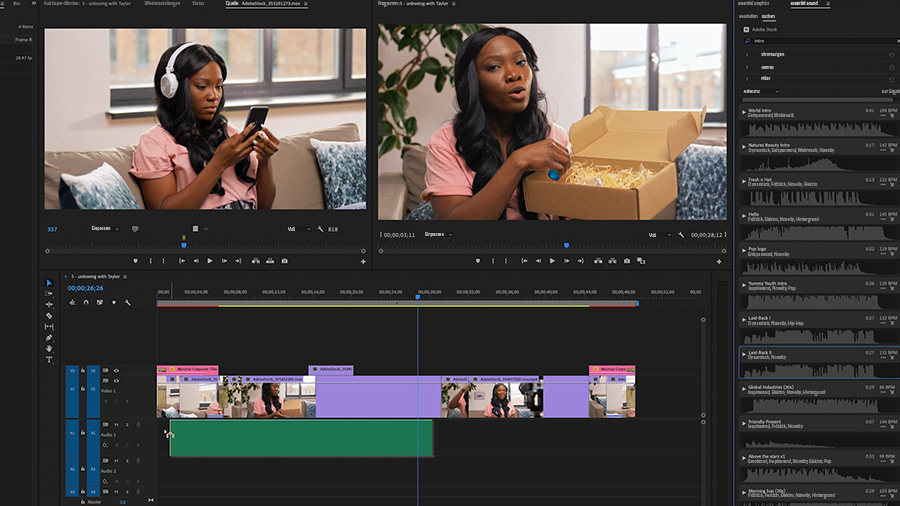Toggle timeline snap magnet icon
The width and height of the screenshot is (900, 506).
click(86, 302)
